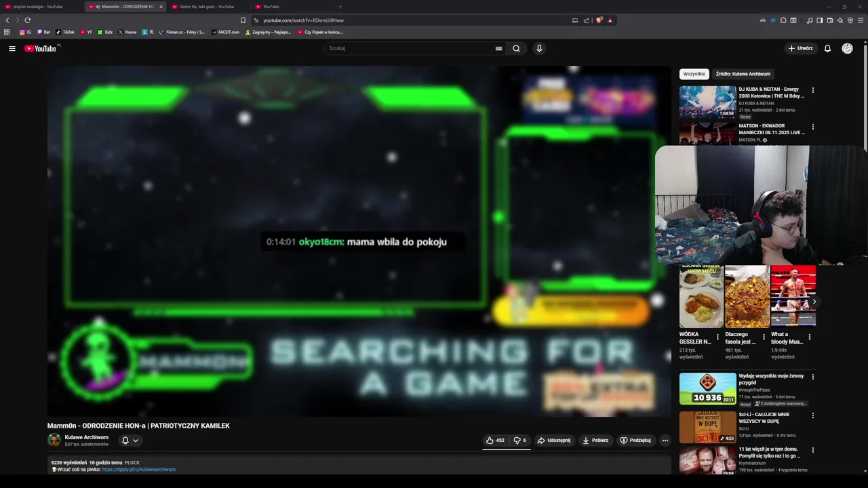Open the Czy Popek w końcu bookmark

320,32
